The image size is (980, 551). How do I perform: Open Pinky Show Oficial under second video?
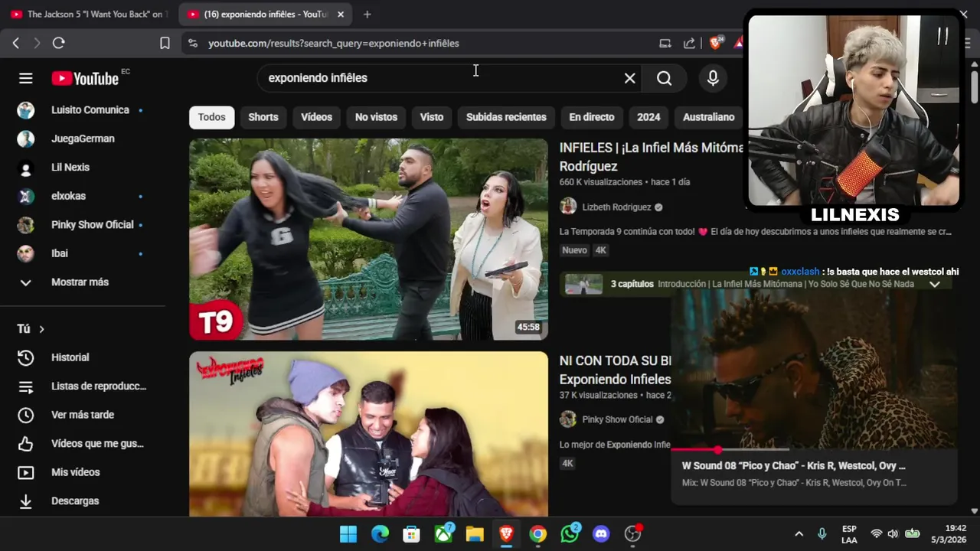(x=617, y=419)
